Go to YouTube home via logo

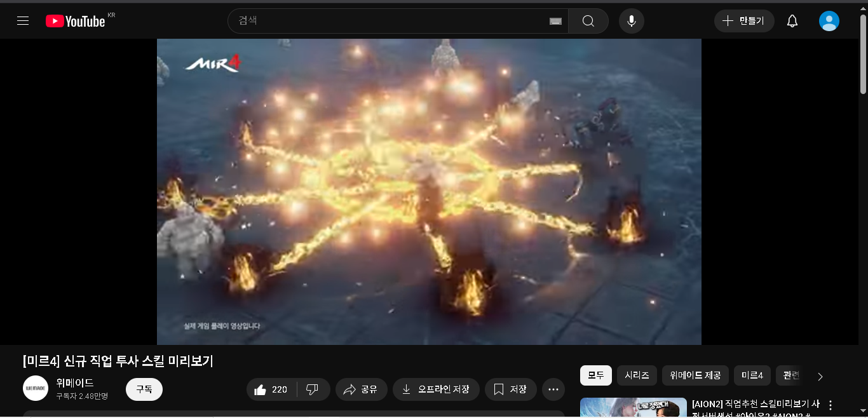[75, 21]
